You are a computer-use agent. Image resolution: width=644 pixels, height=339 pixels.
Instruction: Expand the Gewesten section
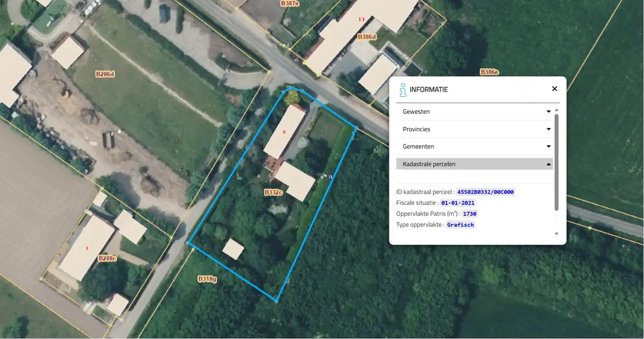click(475, 112)
